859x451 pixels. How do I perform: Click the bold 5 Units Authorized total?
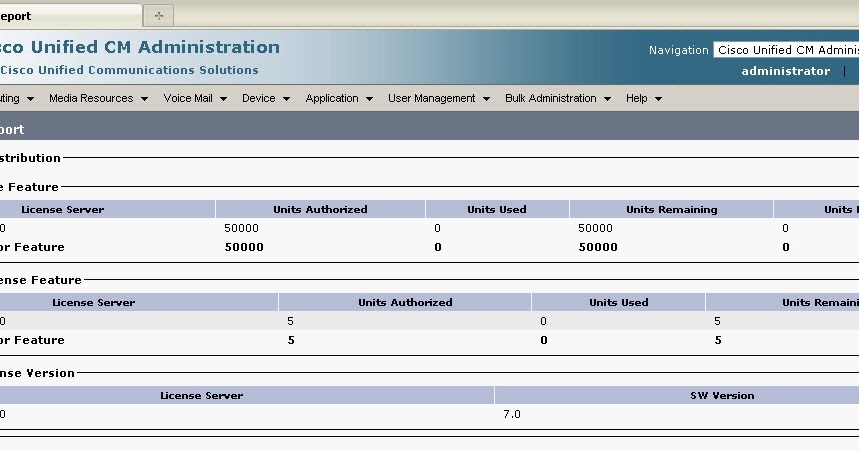pos(291,340)
